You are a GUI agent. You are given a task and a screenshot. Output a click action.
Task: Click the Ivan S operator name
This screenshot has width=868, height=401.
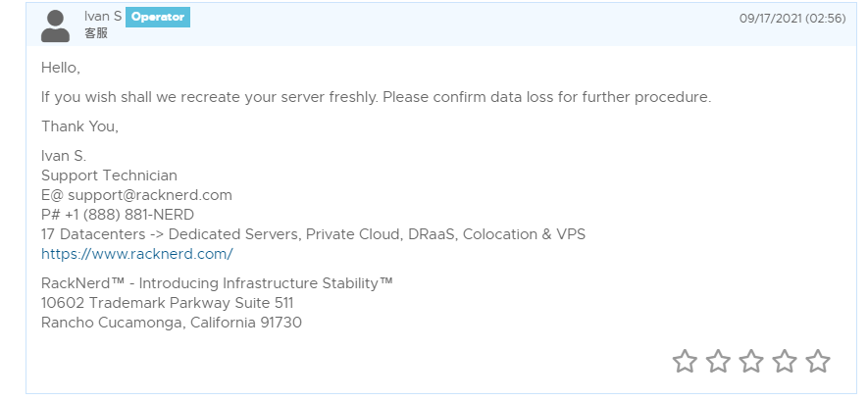click(103, 17)
